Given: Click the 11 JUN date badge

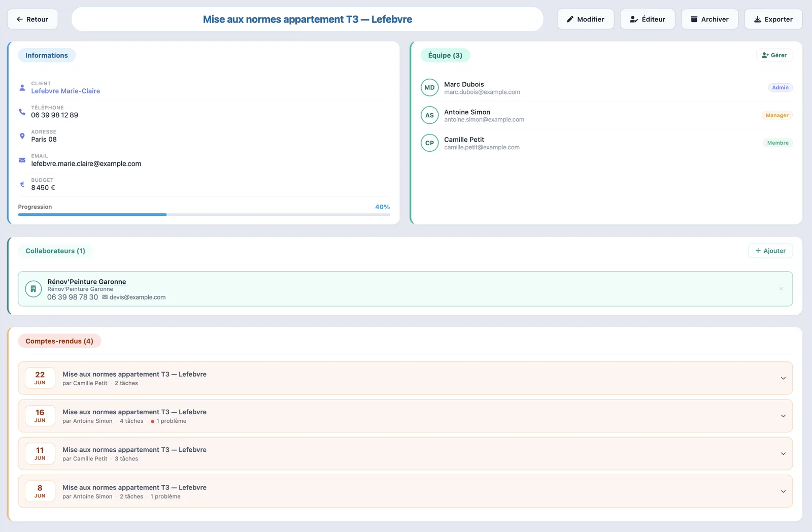Looking at the screenshot, I should pos(40,454).
